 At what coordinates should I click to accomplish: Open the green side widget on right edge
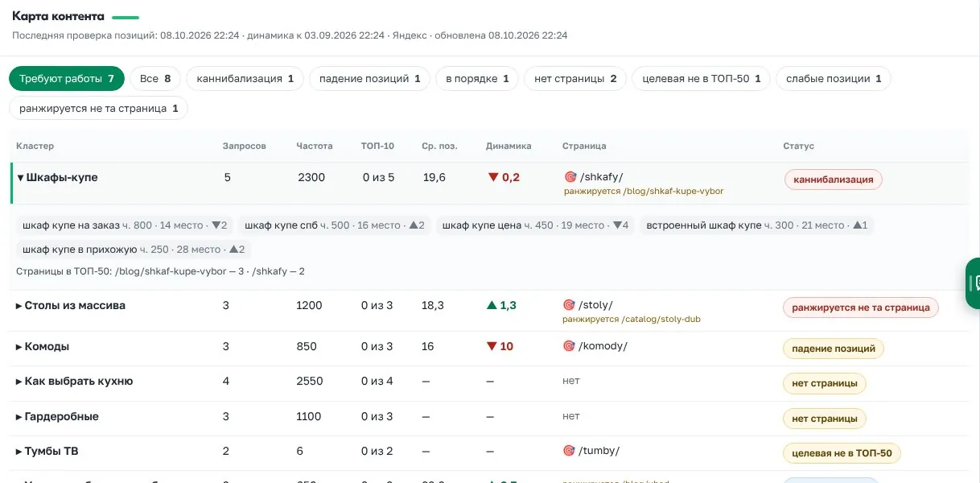973,283
